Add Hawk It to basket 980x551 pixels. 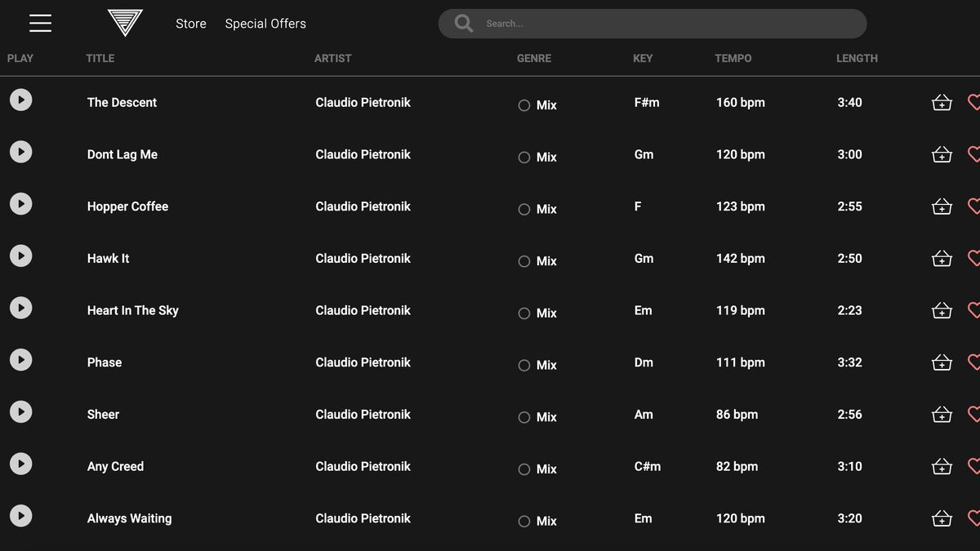tap(942, 258)
